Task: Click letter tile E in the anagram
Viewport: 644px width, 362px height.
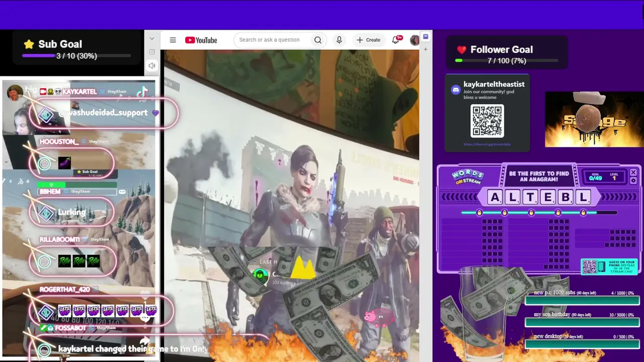Action: click(548, 197)
